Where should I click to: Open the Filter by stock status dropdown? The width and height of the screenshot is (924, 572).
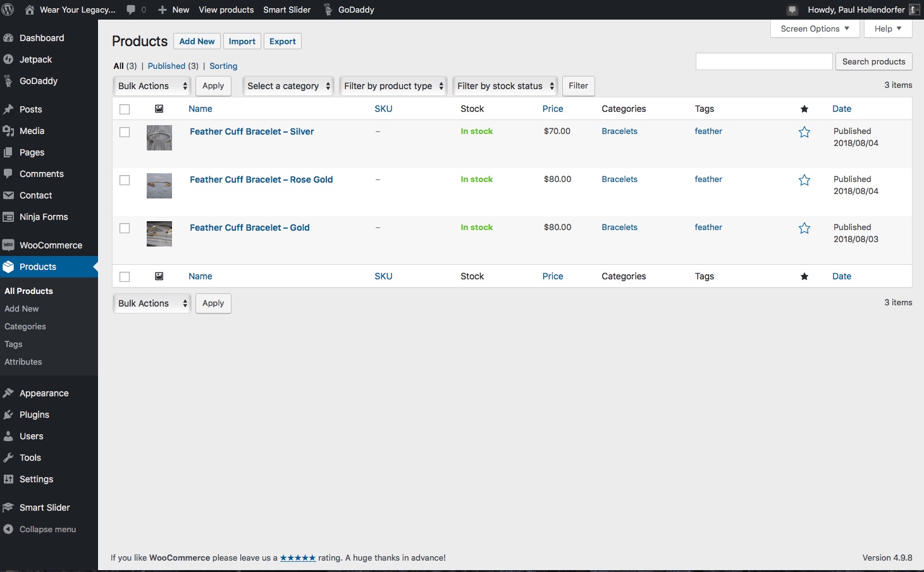[505, 86]
